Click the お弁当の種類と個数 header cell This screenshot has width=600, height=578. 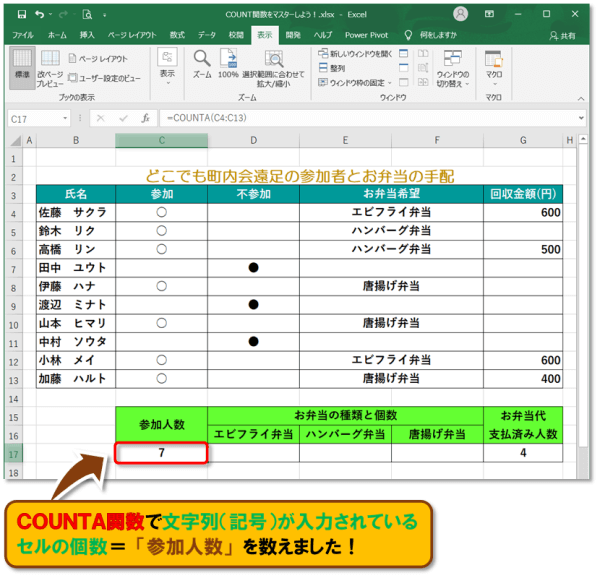pos(345,416)
